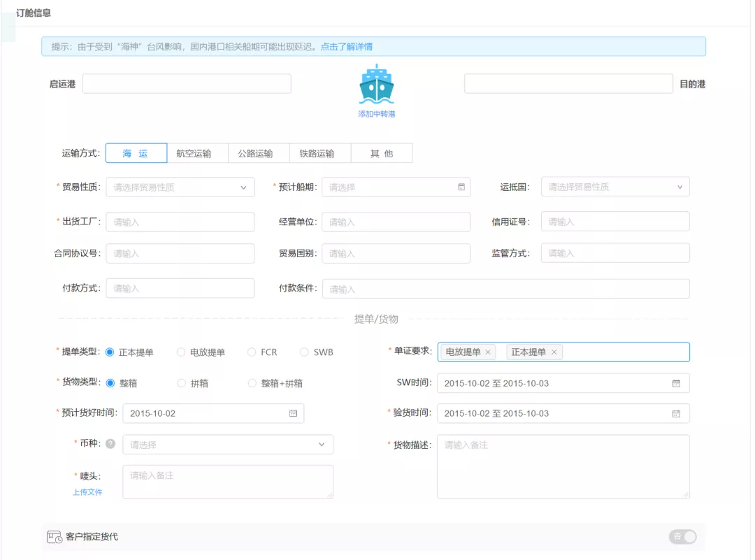
Task: Remove the 正本提单 tag via its × icon
Action: [554, 352]
